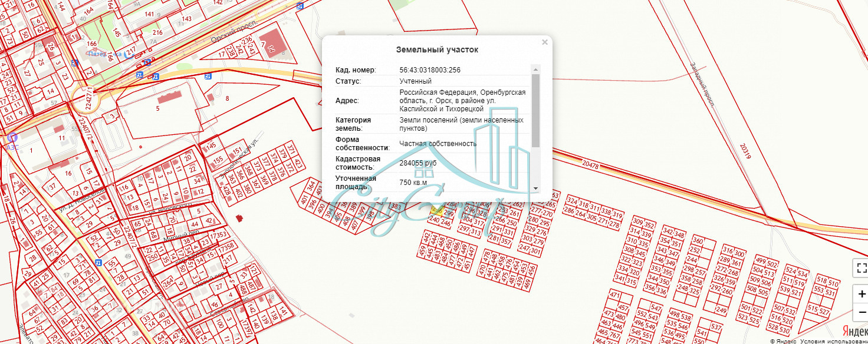Click the Земельный участок popup title

pyautogui.click(x=437, y=50)
